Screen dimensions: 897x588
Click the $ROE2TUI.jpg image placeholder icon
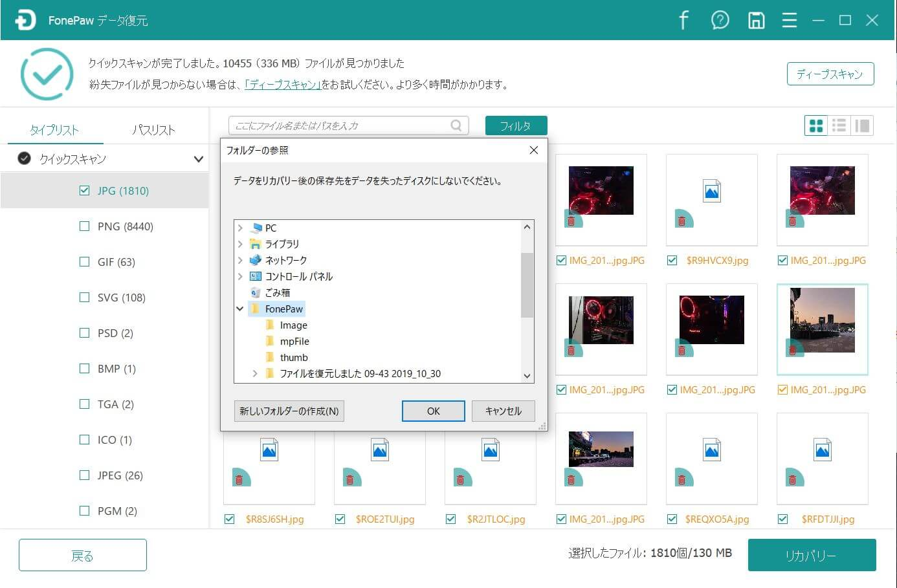[x=380, y=450]
